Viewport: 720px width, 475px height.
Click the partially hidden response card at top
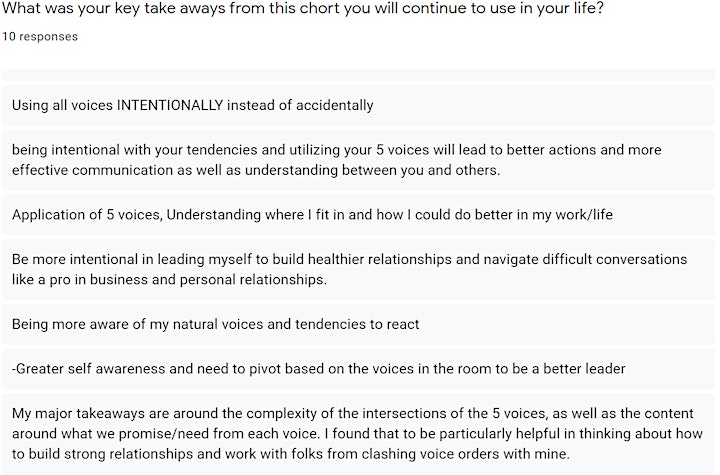(x=358, y=75)
